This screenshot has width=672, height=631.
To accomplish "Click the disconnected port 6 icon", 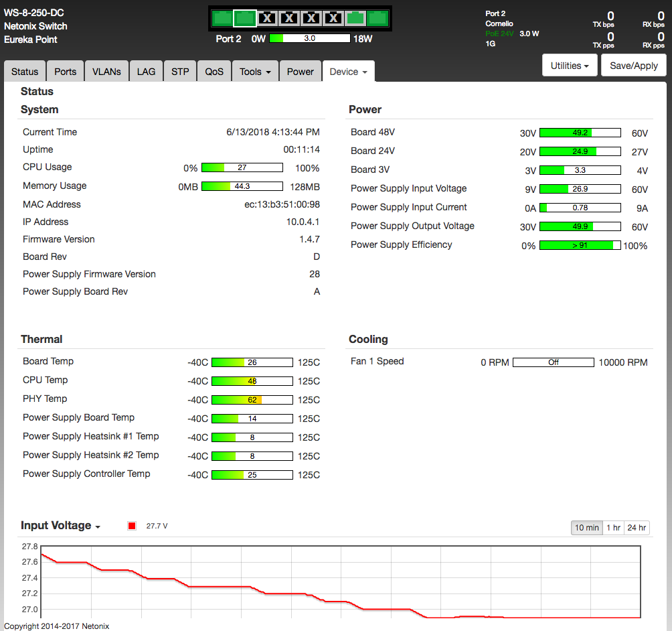I will point(333,18).
